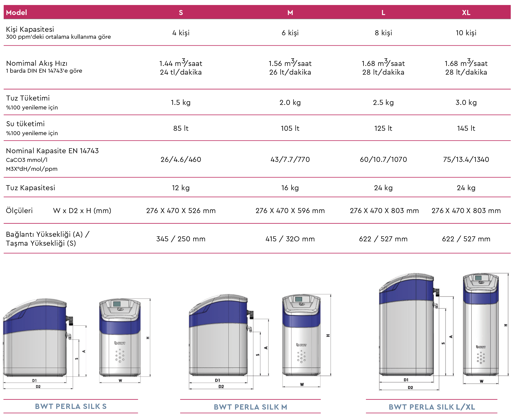515x420 pixels.
Task: Click the 6 kişi cell
Action: coord(290,33)
